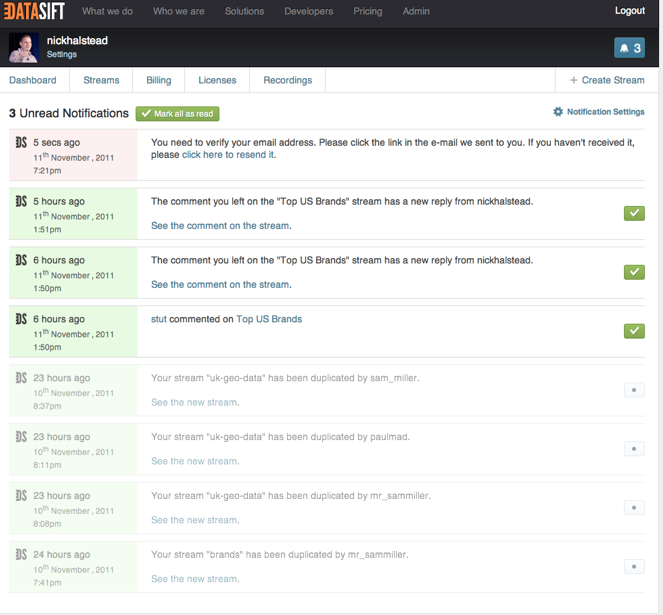Click the plus icon beside Create Stream
The width and height of the screenshot is (663, 615).
[x=573, y=80]
